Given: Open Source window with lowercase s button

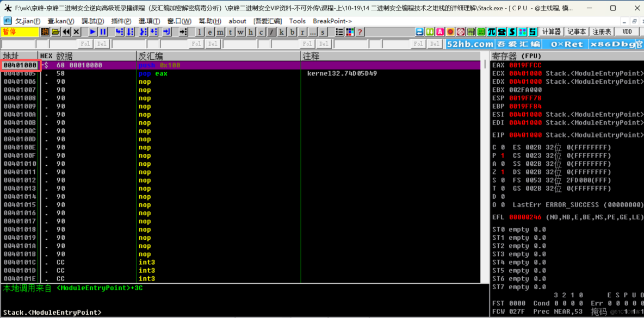Looking at the screenshot, I should tap(323, 32).
